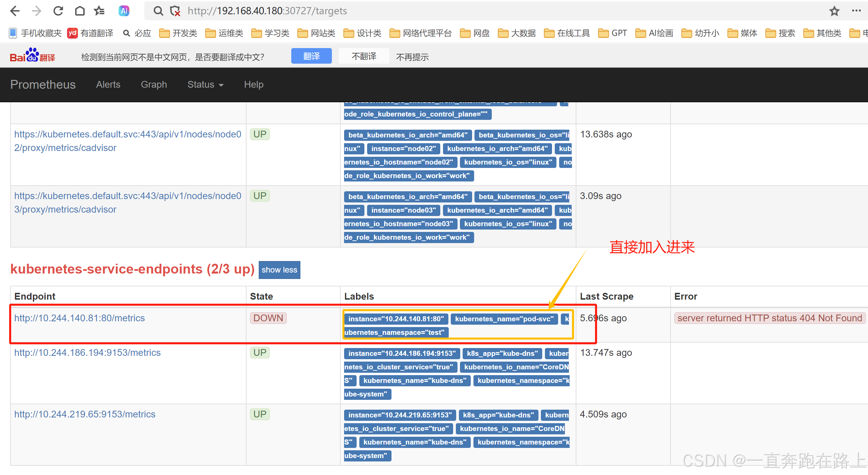Open node02 cadvisor endpoint link
868x475 pixels.
pyautogui.click(x=128, y=141)
